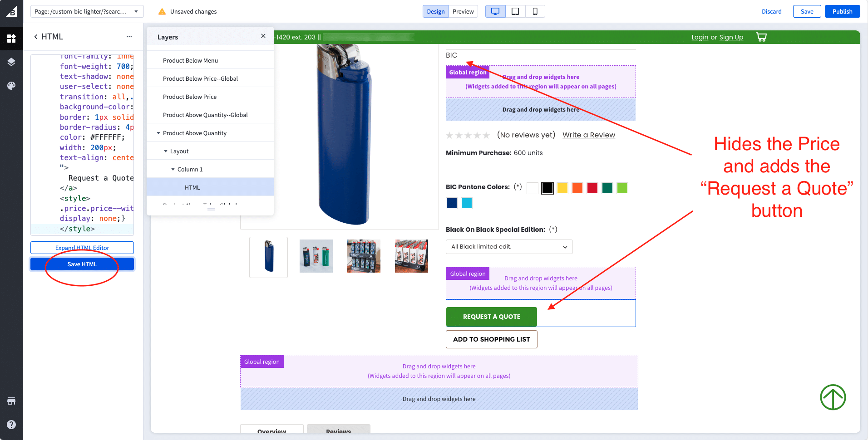Select the three lighters thumbnail
This screenshot has height=440, width=868.
tap(316, 256)
